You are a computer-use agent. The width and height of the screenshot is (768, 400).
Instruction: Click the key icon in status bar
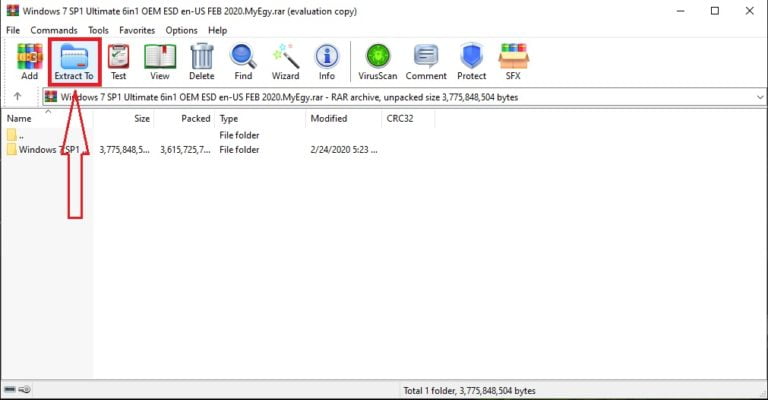pyautogui.click(x=25, y=389)
